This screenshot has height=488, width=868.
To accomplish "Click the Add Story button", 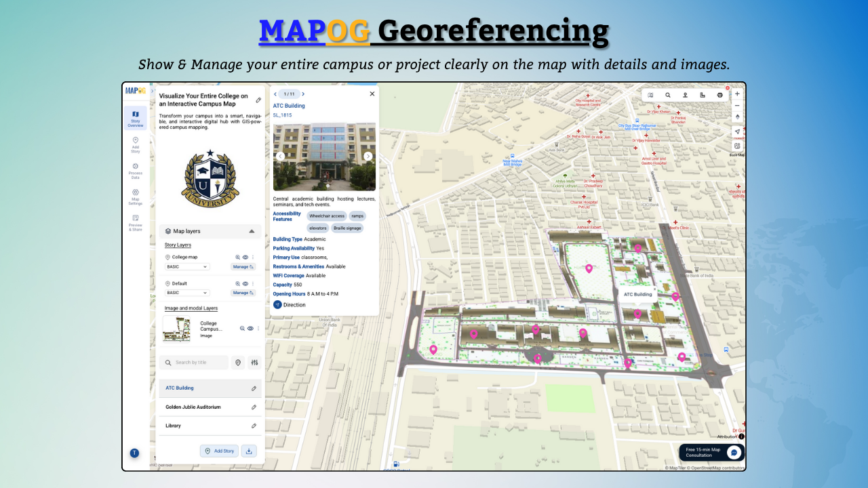I will point(219,451).
